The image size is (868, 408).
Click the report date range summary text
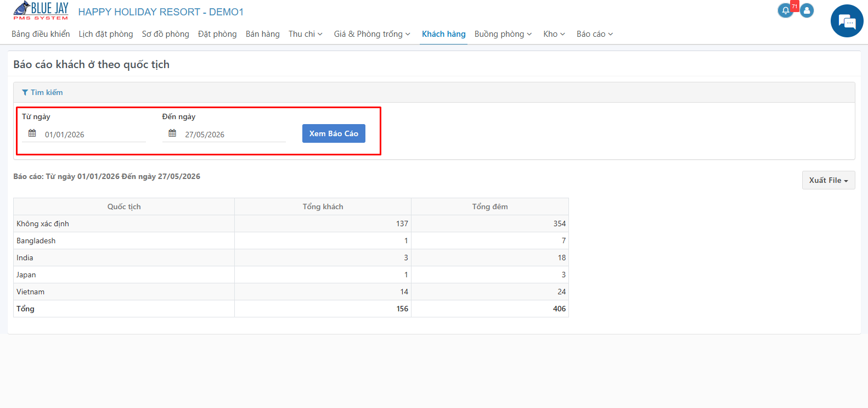coord(107,176)
